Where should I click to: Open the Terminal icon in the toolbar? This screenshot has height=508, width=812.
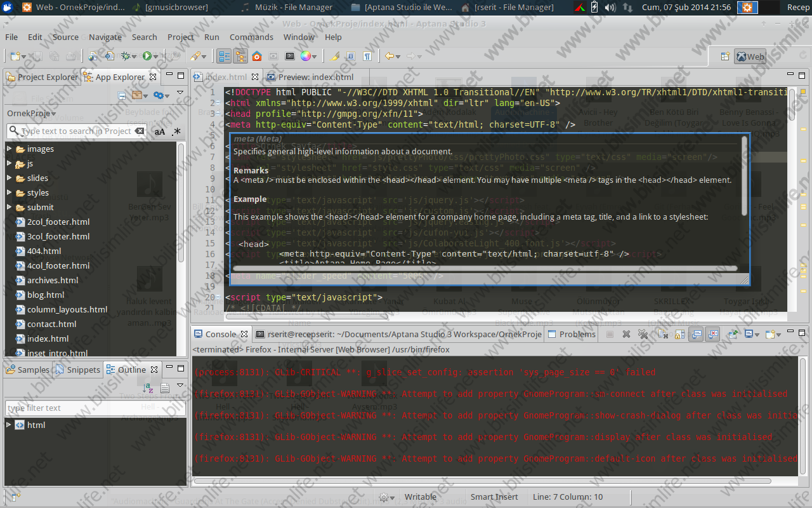[x=290, y=56]
